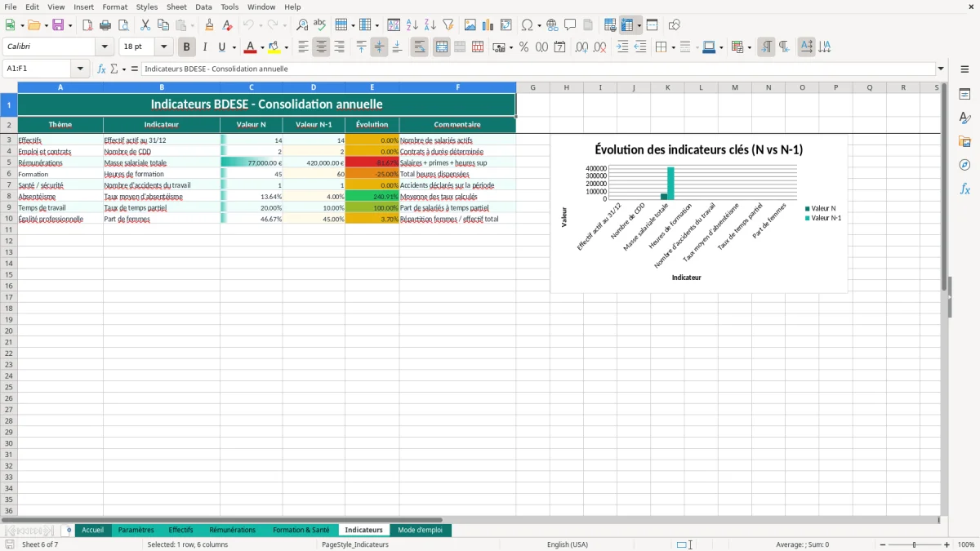Click the Split Window icon
This screenshot has height=551, width=980.
(x=653, y=25)
